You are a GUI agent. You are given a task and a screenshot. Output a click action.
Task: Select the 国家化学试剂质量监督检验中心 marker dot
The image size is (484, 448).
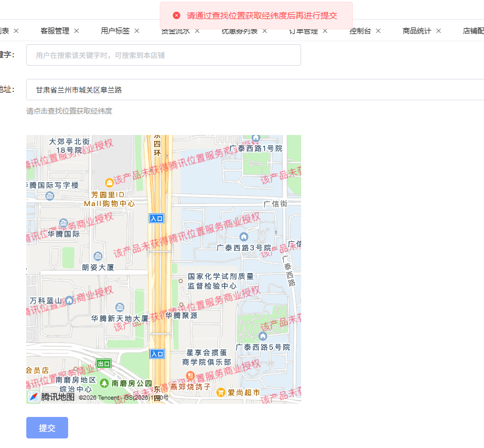[x=181, y=281]
